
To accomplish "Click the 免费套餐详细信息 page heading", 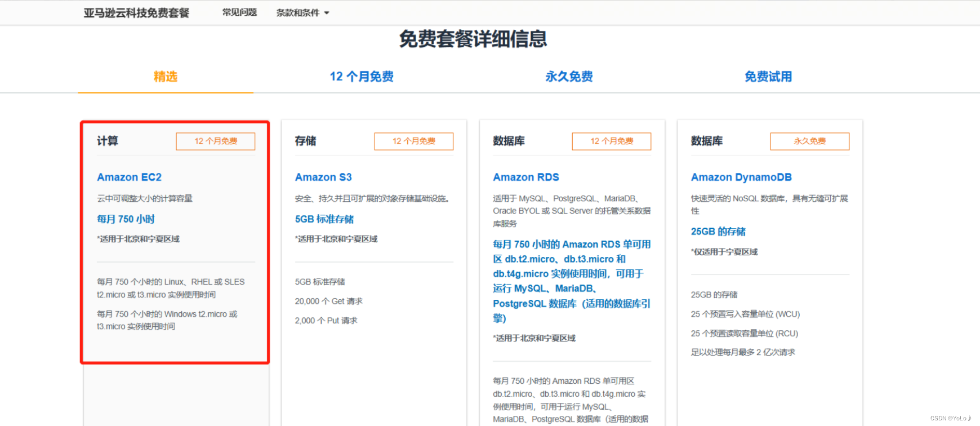I will click(x=473, y=39).
